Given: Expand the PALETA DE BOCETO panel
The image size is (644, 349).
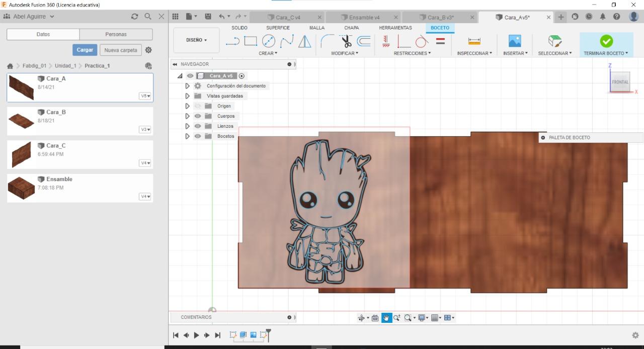Looking at the screenshot, I should 543,137.
